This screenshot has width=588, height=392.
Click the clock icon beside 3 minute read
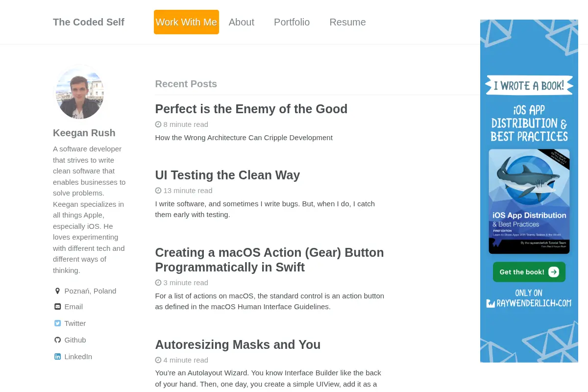(x=158, y=283)
